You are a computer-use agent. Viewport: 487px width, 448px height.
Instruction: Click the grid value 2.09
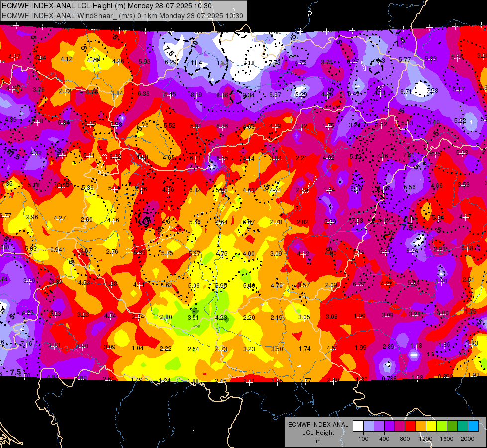[x=331, y=285]
